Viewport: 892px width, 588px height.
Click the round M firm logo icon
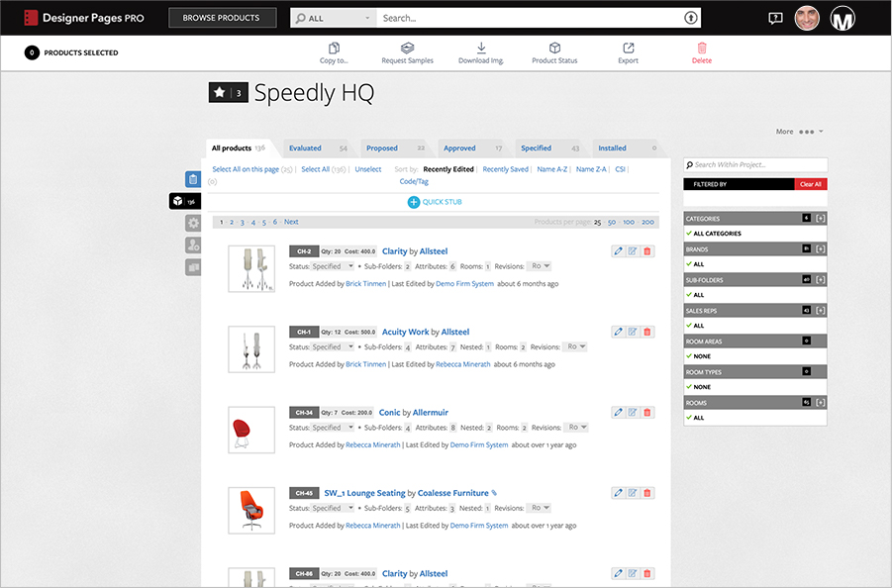pos(842,18)
